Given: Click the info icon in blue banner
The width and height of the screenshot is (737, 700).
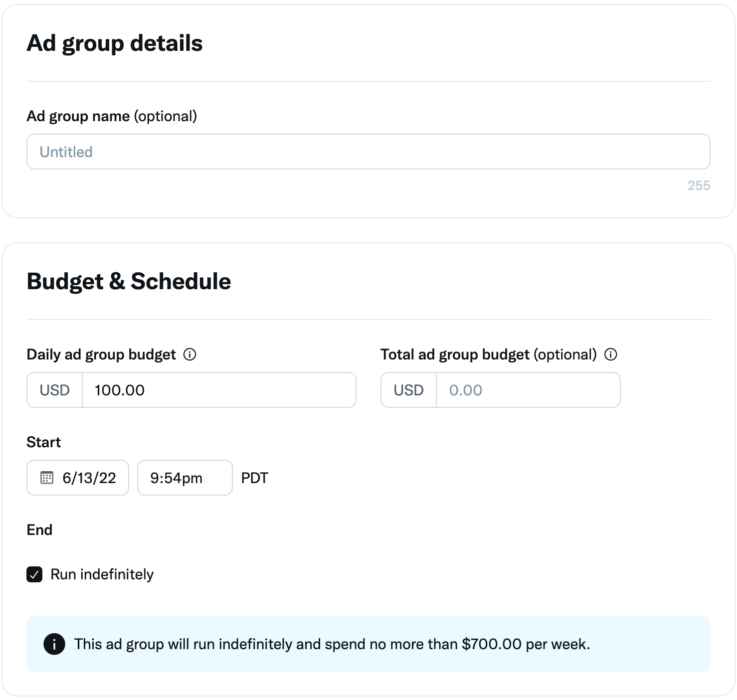Looking at the screenshot, I should pos(54,644).
